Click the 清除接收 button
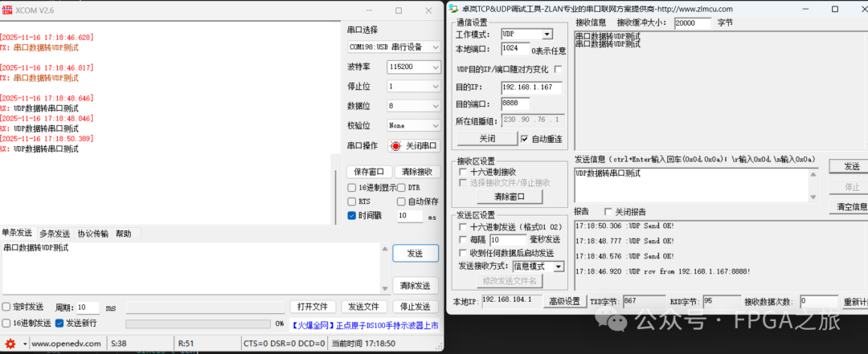The width and height of the screenshot is (868, 354). (417, 172)
